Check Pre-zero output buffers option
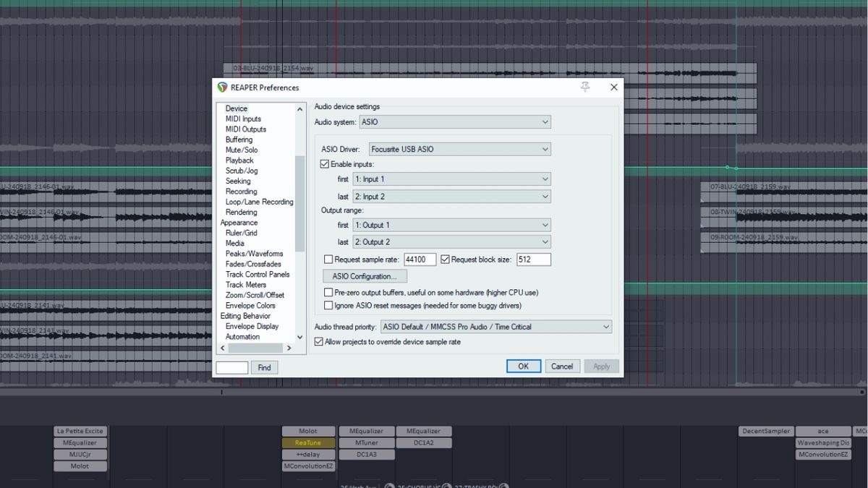Viewport: 868px width, 488px height. (328, 292)
